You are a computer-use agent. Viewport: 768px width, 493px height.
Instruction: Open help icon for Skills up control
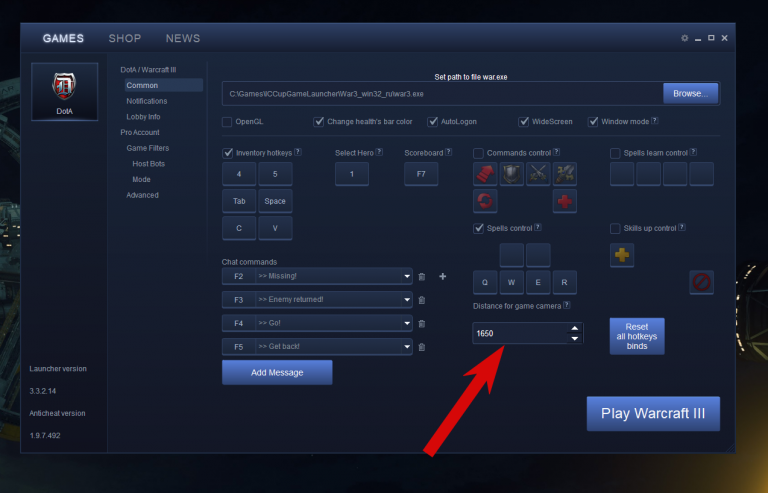tap(682, 227)
